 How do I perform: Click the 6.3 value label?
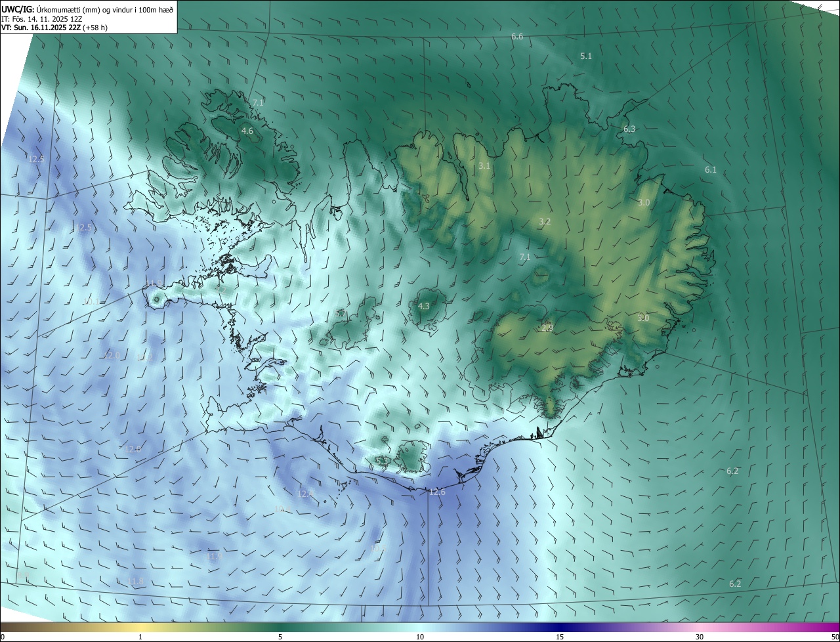(x=629, y=129)
